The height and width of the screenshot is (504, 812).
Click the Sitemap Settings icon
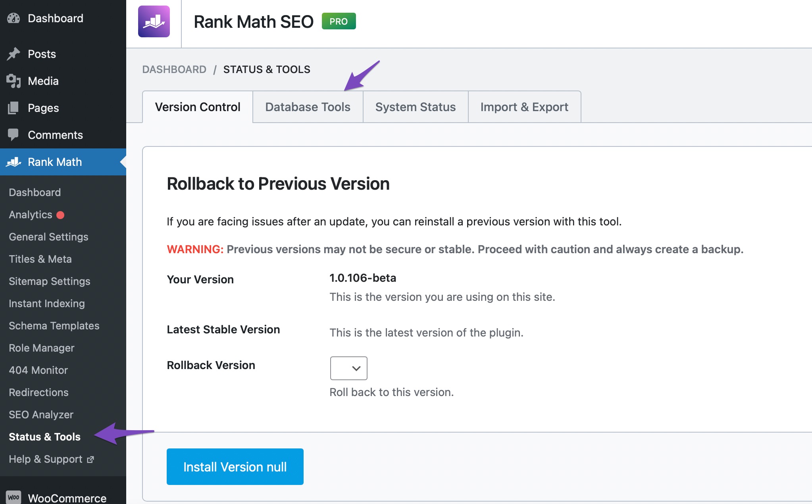coord(49,281)
